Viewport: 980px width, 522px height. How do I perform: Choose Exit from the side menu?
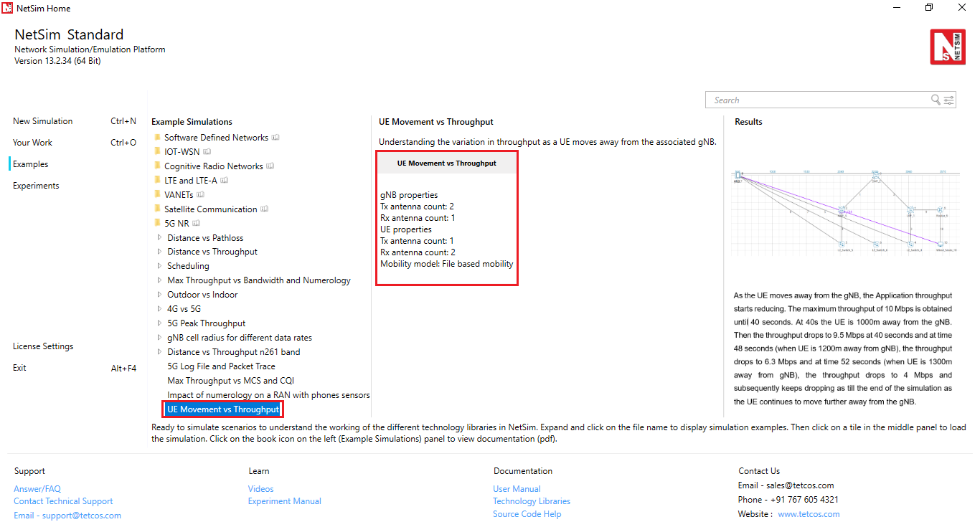click(19, 368)
